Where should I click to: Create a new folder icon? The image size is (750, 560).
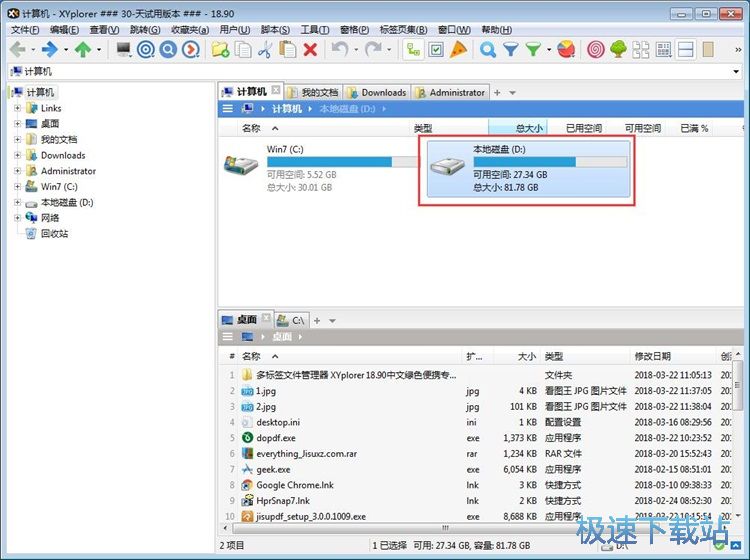(x=220, y=49)
